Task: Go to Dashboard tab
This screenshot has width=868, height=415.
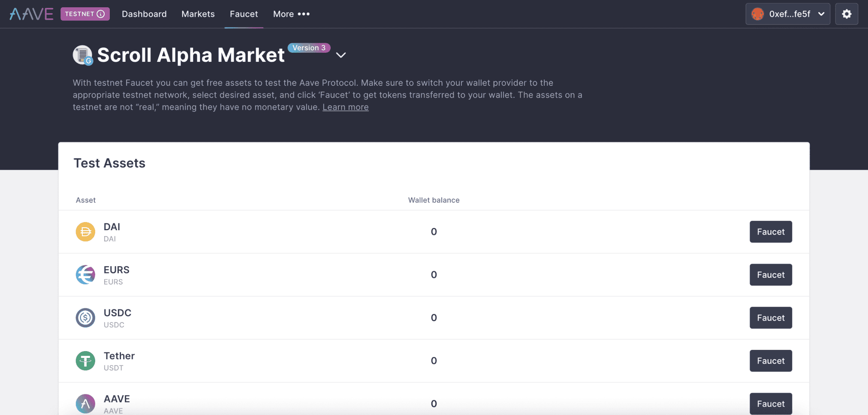Action: [144, 14]
